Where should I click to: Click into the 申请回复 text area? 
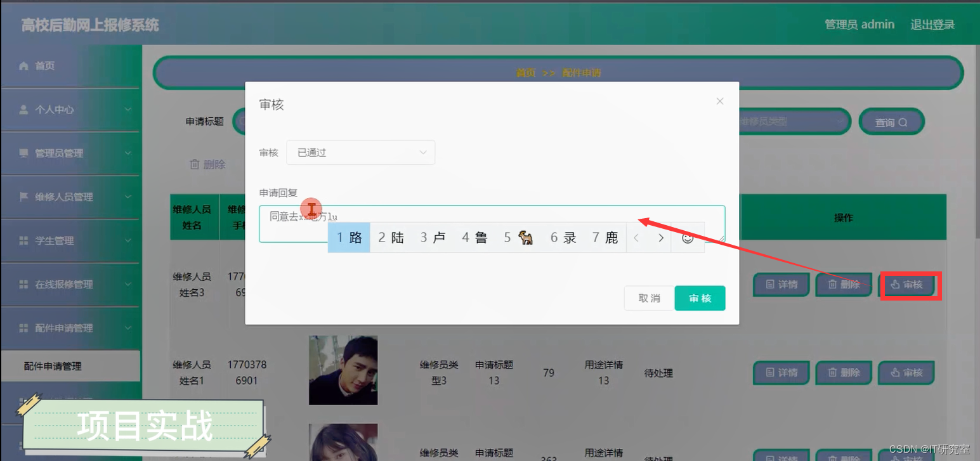click(x=492, y=224)
